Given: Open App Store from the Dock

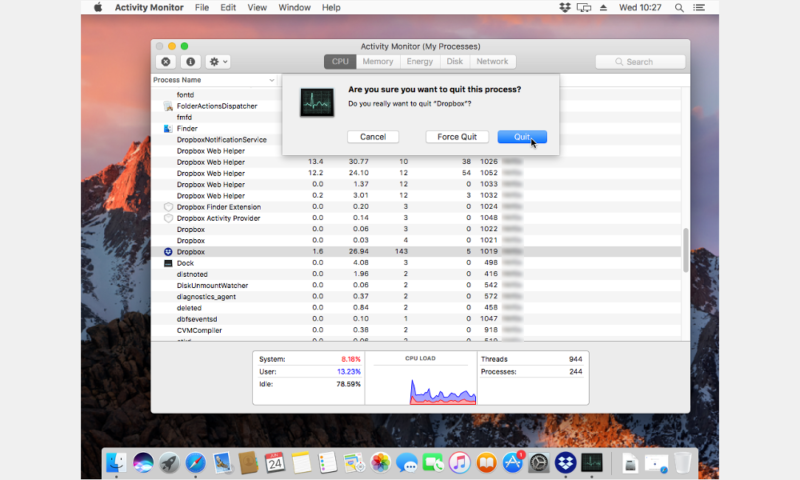Looking at the screenshot, I should coord(513,463).
